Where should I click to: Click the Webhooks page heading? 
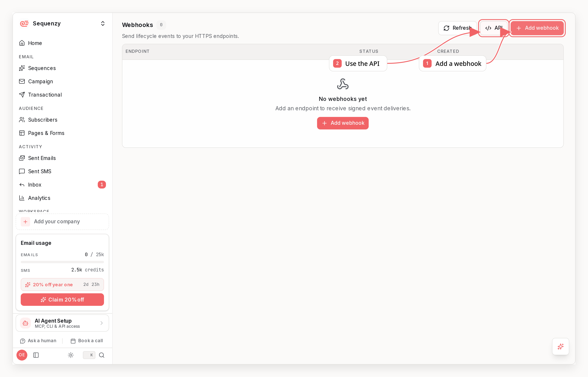(x=137, y=25)
